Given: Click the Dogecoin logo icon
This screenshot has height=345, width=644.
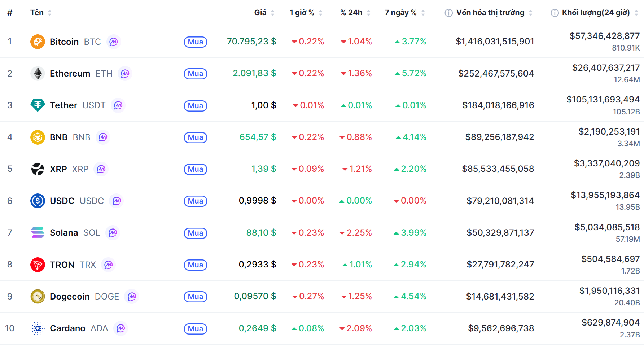Looking at the screenshot, I should pyautogui.click(x=38, y=297).
